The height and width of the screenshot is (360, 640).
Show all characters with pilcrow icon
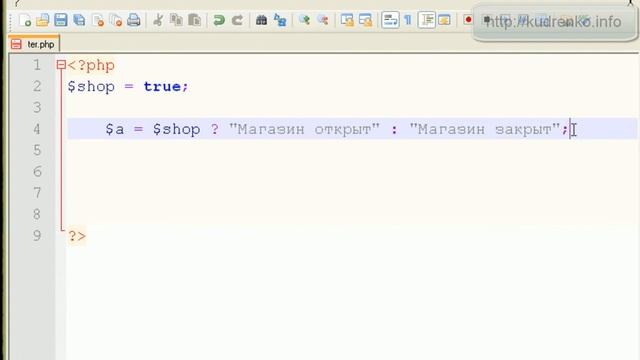tap(408, 20)
